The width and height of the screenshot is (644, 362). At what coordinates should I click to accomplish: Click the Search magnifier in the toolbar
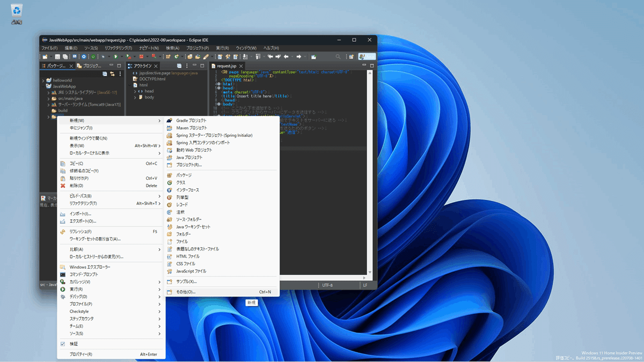point(338,57)
